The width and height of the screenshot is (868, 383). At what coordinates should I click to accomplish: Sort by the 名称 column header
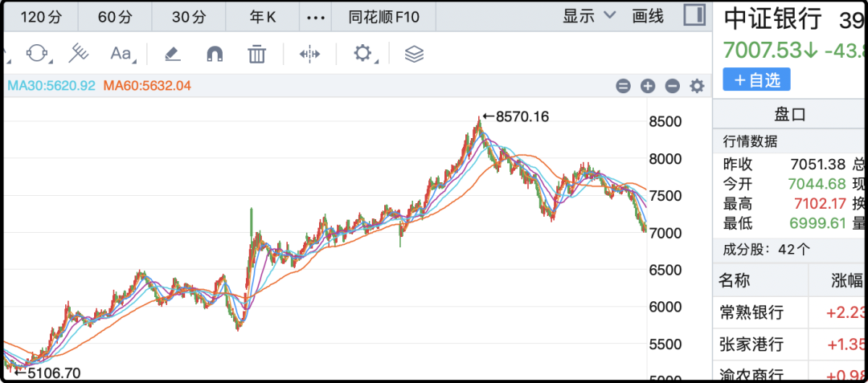point(734,279)
